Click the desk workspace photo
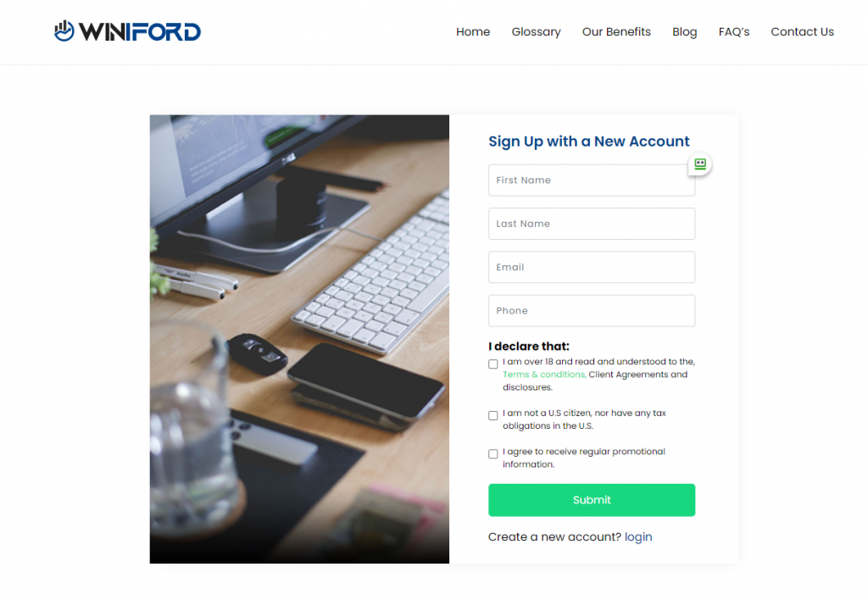868x600 pixels. 299,339
